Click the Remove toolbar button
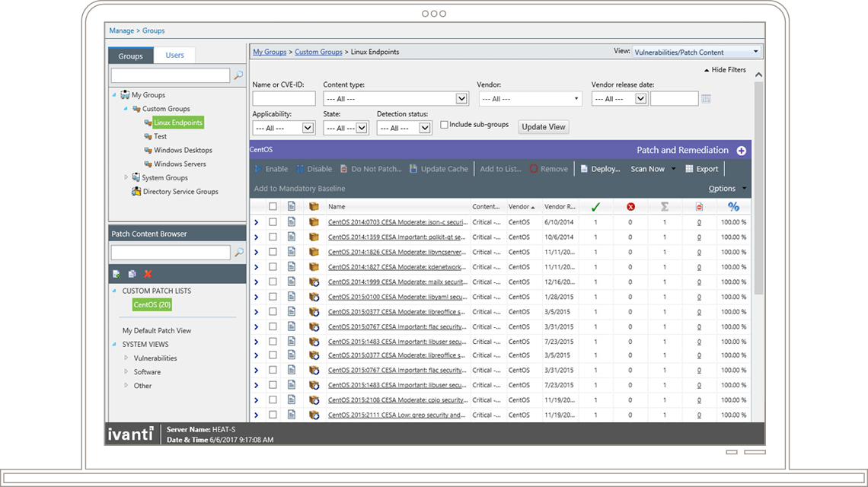The image size is (868, 487). tap(548, 169)
